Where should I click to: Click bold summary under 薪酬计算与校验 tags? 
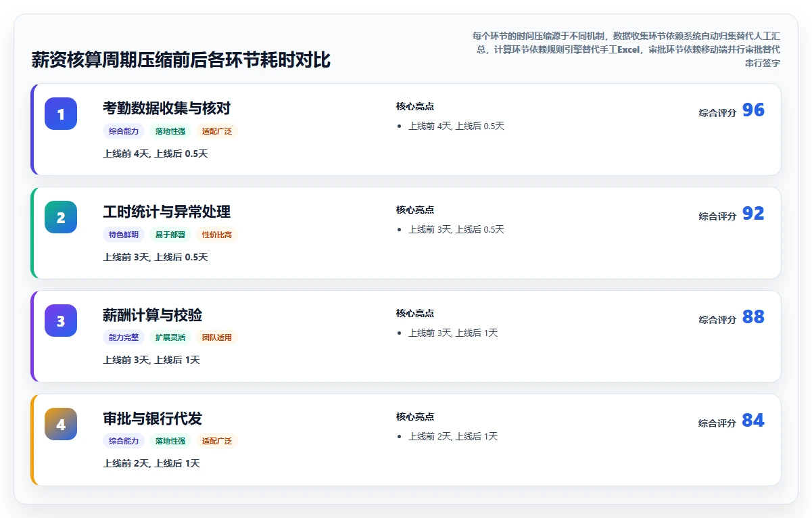point(151,360)
